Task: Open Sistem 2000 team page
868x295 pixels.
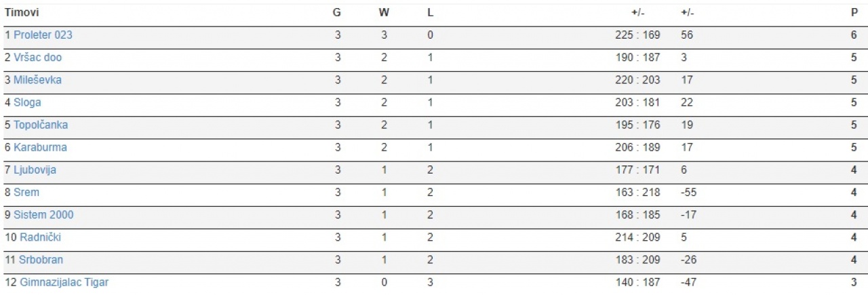Action: tap(43, 215)
